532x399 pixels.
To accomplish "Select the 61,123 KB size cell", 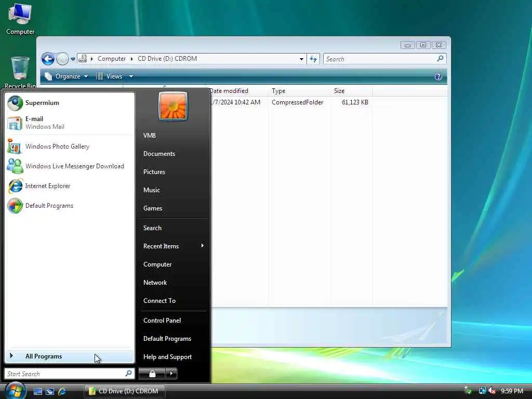I will tap(355, 102).
